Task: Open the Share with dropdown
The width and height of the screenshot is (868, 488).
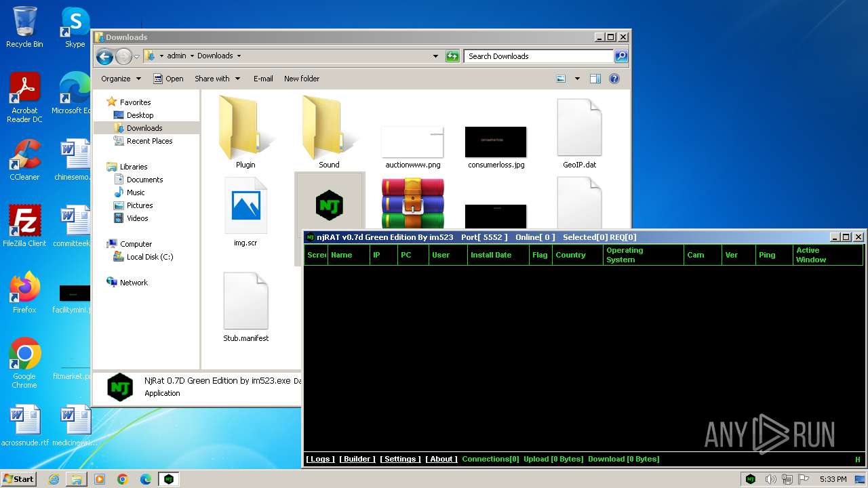Action: pyautogui.click(x=217, y=79)
